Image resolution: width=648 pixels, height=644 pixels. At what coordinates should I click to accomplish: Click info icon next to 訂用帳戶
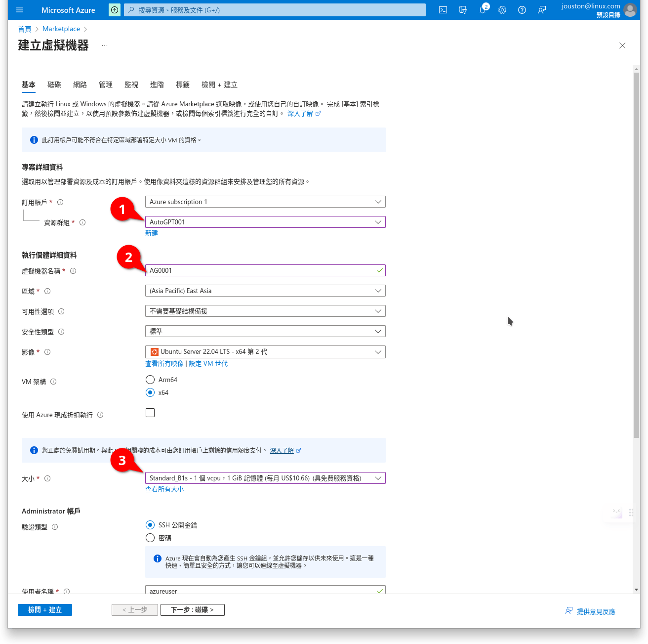[x=60, y=202]
